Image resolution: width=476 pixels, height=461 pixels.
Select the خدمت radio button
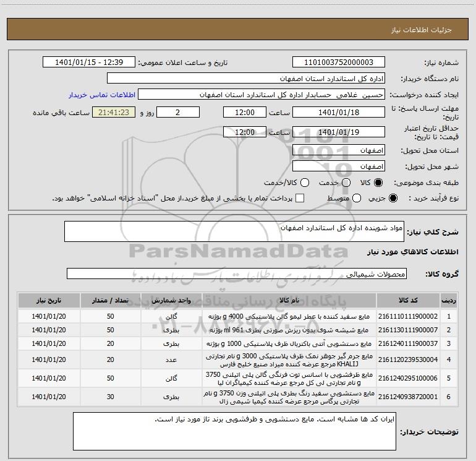pos(346,183)
